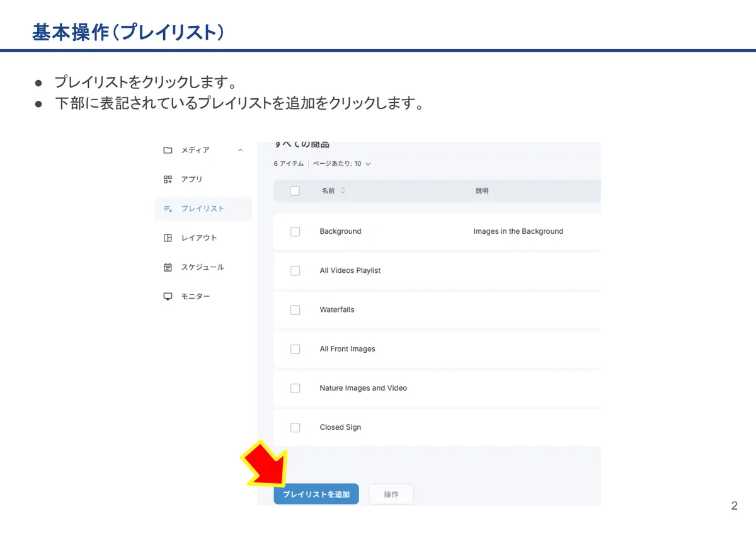Click the メディア folder icon
This screenshot has height=535, width=756.
tap(168, 150)
